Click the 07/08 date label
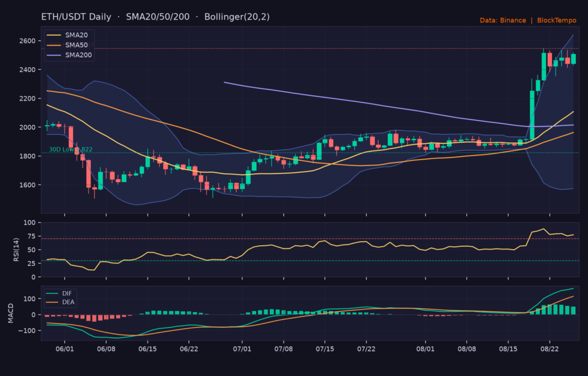588x376 pixels. [284, 349]
